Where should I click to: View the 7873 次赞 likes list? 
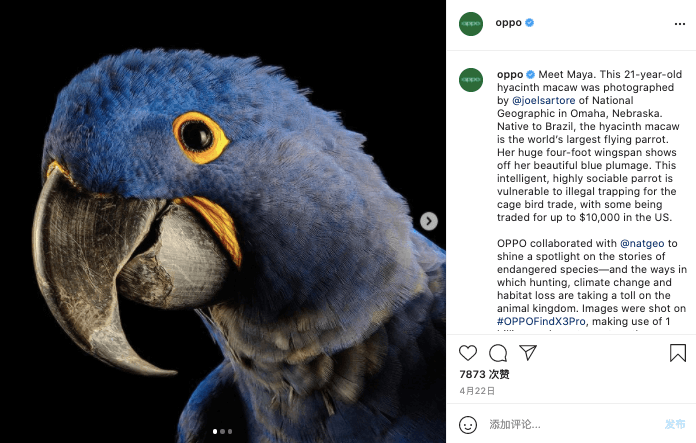(484, 375)
